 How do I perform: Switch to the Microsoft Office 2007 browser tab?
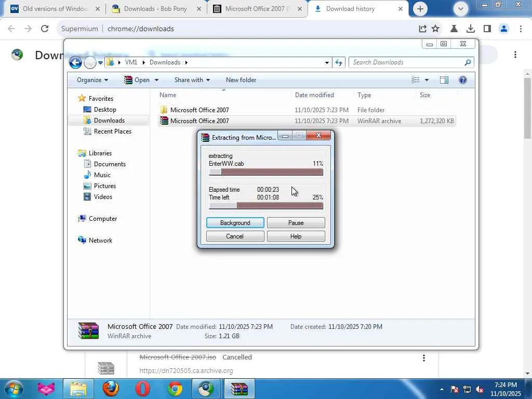pyautogui.click(x=257, y=9)
